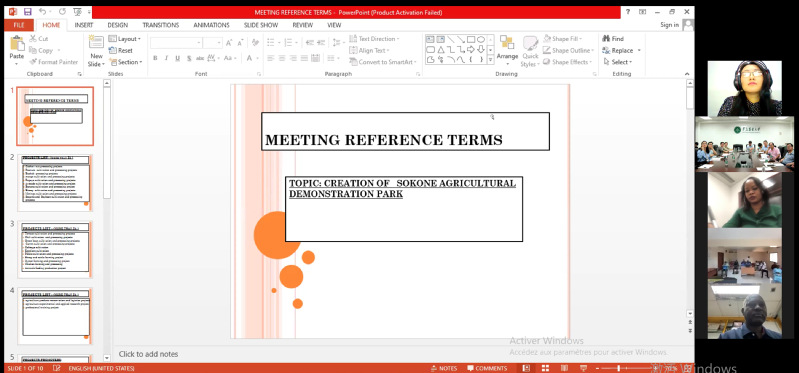Switch to the TRANSITIONS tab
The image size is (799, 373).
(x=161, y=25)
